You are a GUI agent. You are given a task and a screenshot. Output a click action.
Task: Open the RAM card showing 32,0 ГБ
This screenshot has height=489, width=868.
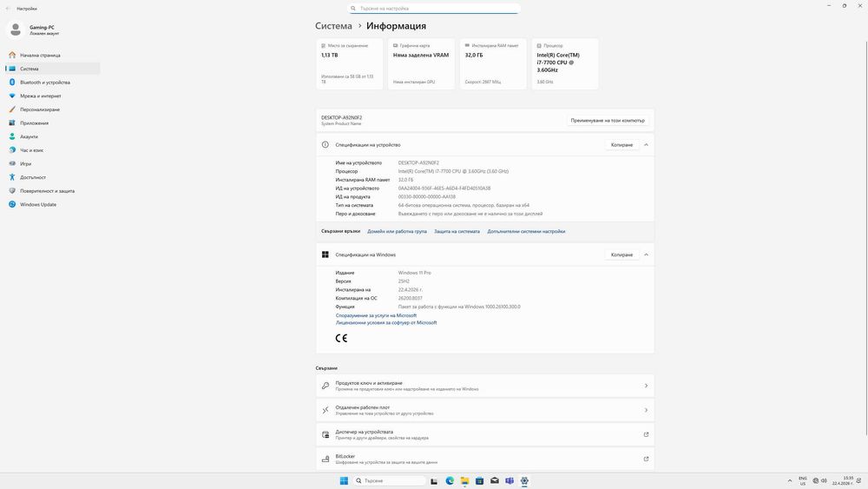point(493,63)
